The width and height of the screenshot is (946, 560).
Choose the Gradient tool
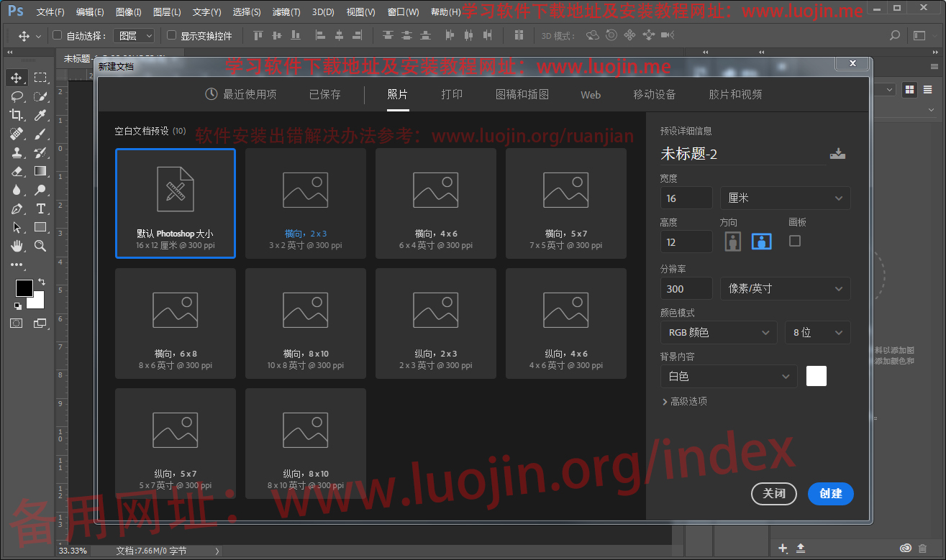point(40,171)
